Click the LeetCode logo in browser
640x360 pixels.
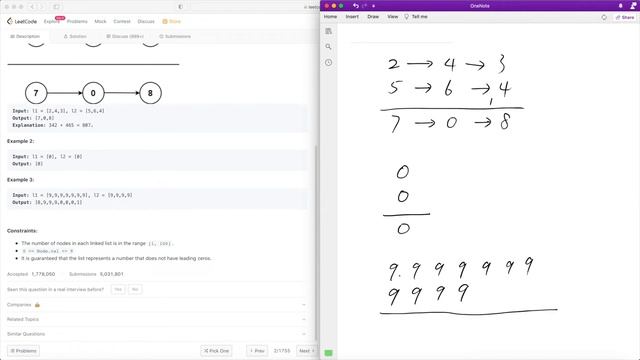tap(22, 21)
